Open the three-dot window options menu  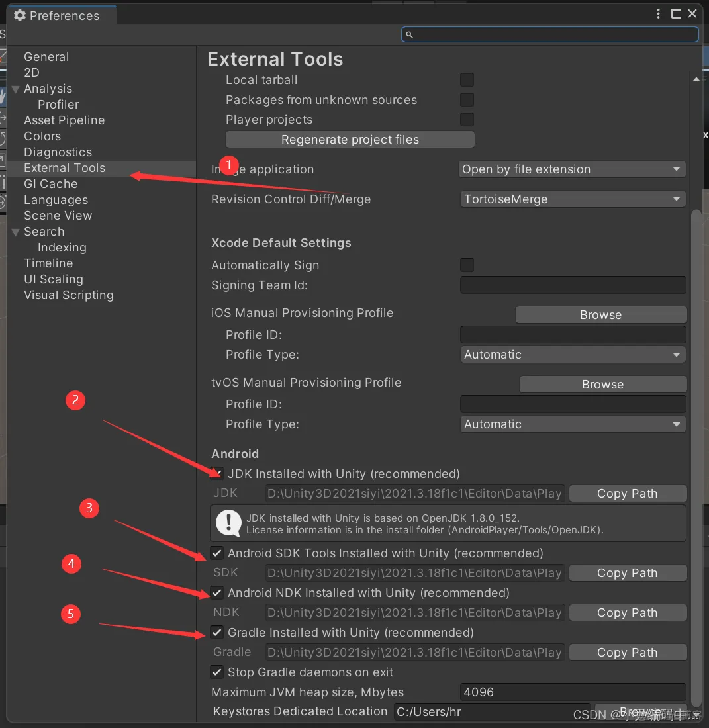point(659,13)
